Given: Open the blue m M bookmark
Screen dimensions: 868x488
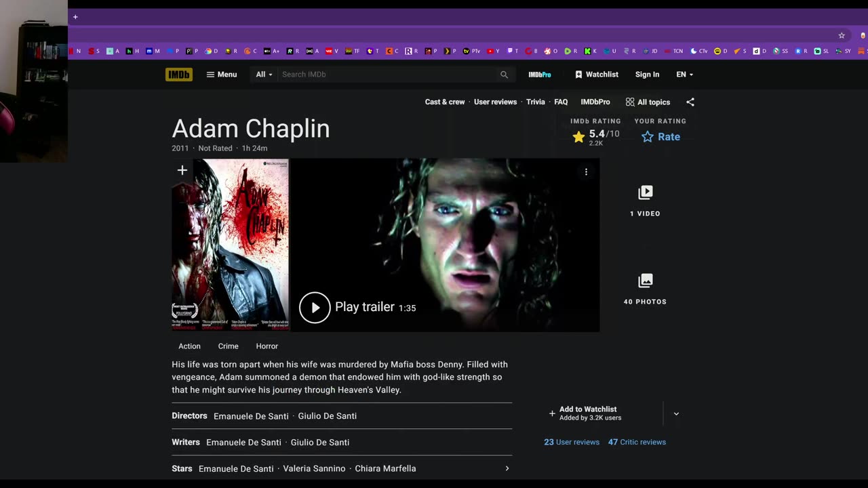Looking at the screenshot, I should [153, 51].
